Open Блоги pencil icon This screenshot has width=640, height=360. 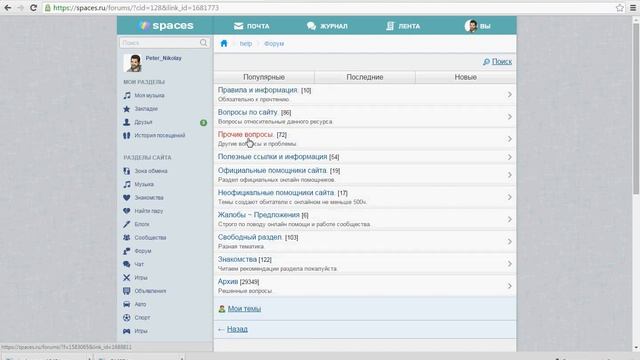click(127, 224)
